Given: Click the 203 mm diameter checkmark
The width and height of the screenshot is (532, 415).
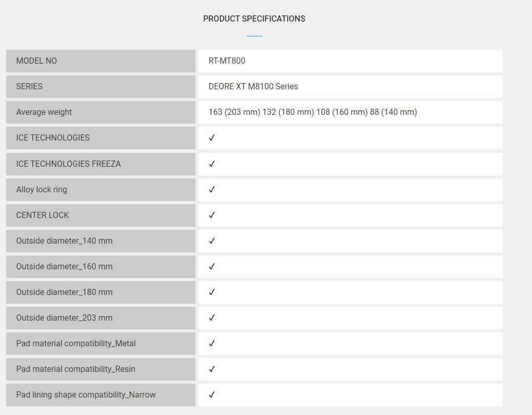Looking at the screenshot, I should point(211,318).
